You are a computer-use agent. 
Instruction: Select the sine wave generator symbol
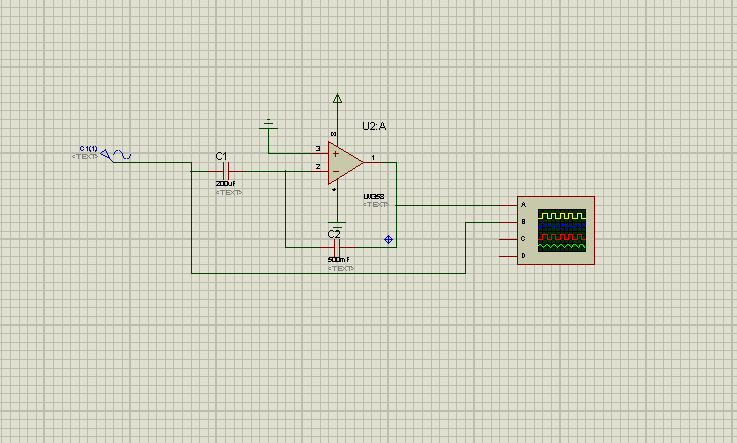[x=116, y=155]
